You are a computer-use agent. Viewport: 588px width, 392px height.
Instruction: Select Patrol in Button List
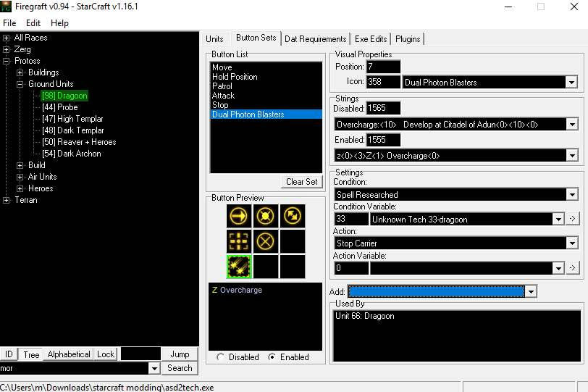click(x=266, y=86)
